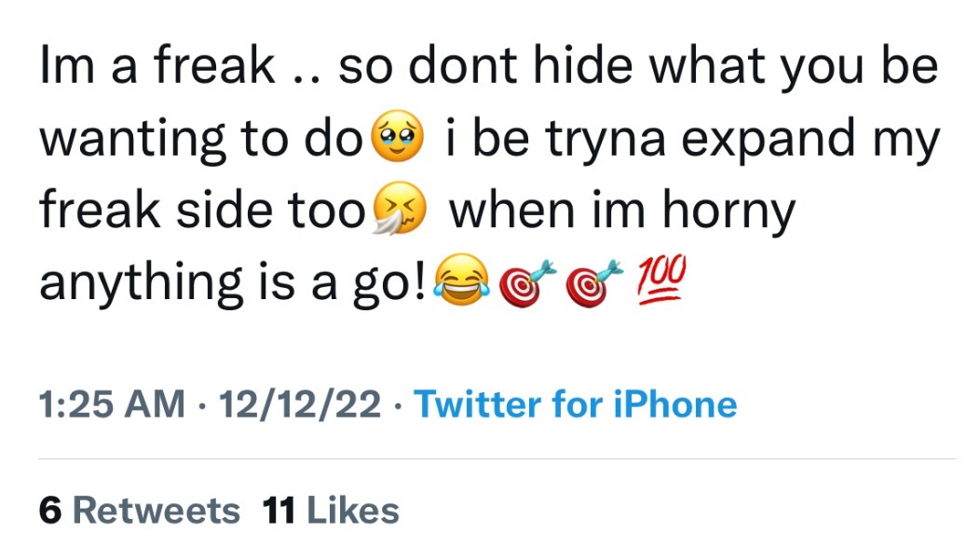
Task: Click the second bullseye dart emoji
Action: [590, 279]
